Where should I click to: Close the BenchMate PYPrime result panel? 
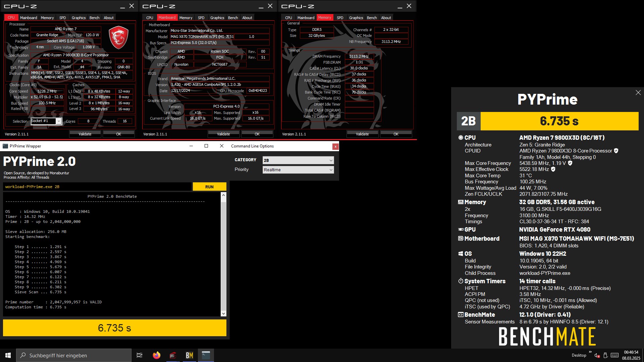click(x=638, y=93)
